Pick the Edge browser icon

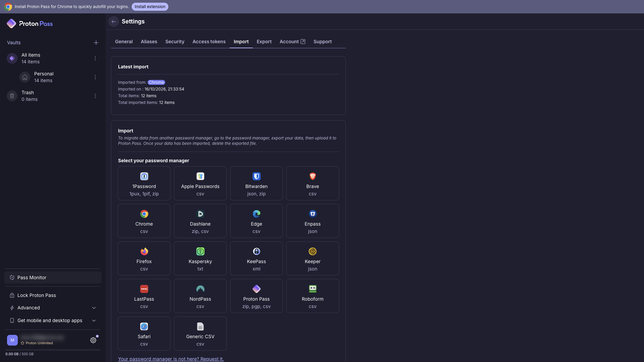[x=256, y=214]
